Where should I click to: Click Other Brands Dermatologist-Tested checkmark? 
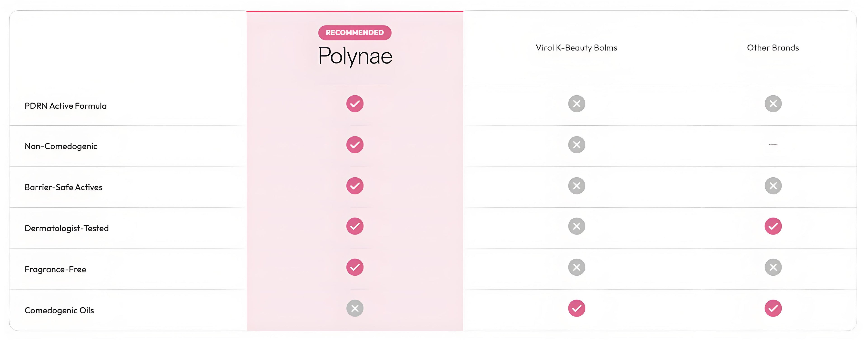[x=773, y=226]
